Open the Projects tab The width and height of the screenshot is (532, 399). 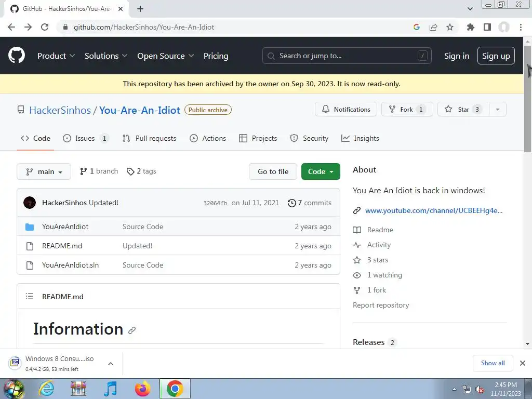click(258, 138)
